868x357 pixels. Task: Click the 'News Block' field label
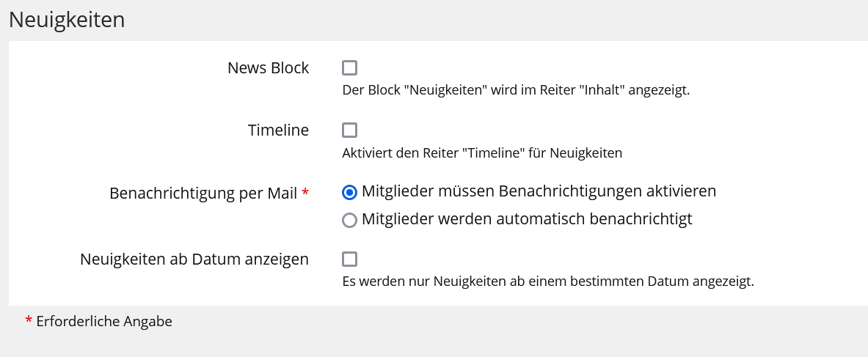click(x=268, y=68)
